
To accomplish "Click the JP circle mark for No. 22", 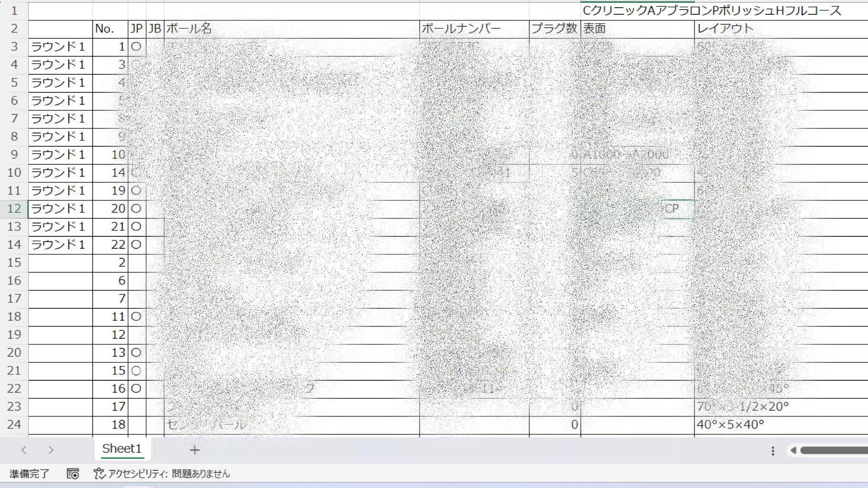I will (x=136, y=244).
